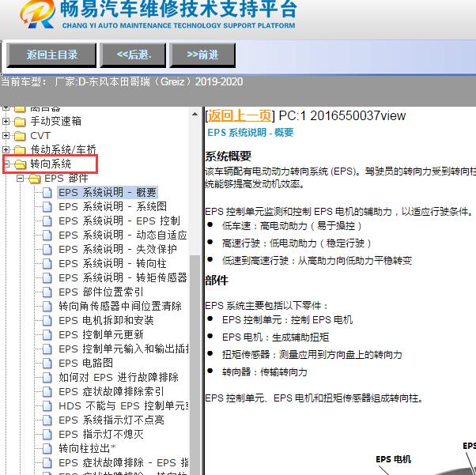The width and height of the screenshot is (476, 475).
Task: Click the 系统概要 heading text
Action: click(x=229, y=156)
